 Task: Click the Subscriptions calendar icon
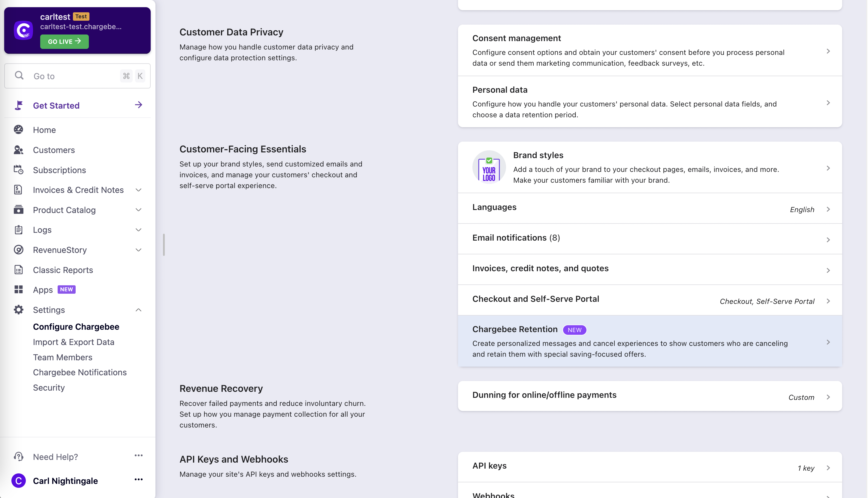(x=19, y=169)
